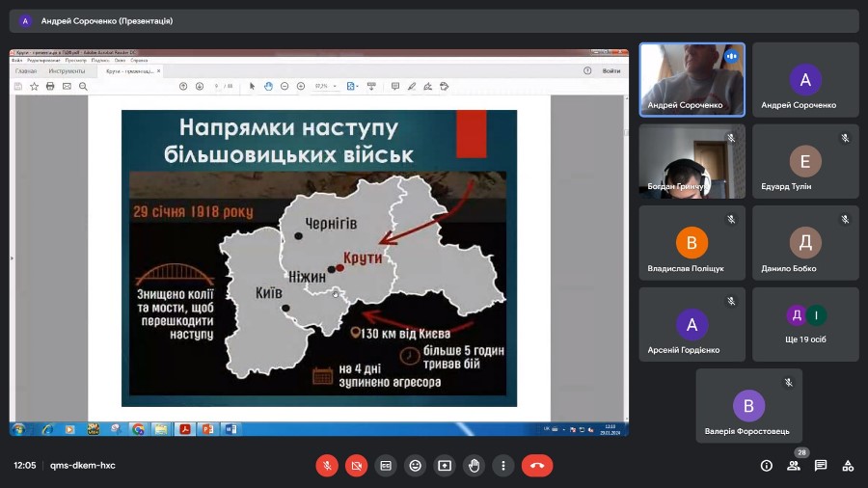
Task: Click the 'Войти' sign-in button
Action: [x=610, y=71]
